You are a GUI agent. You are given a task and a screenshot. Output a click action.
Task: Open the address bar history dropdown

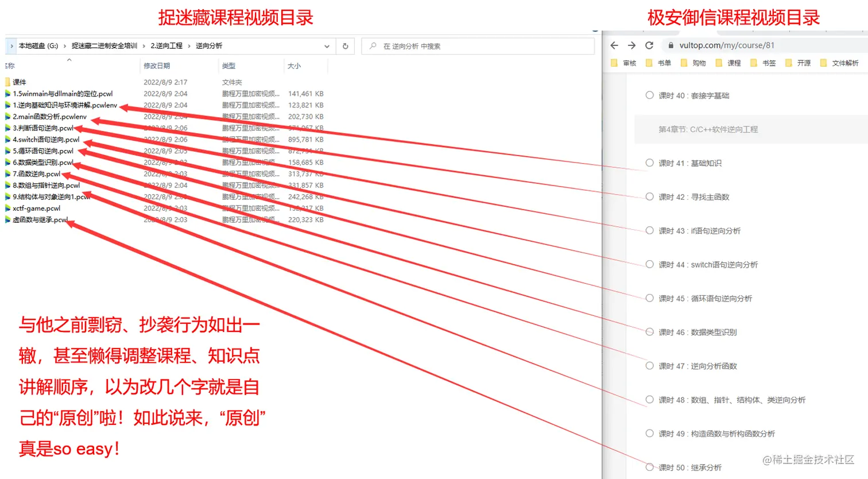pyautogui.click(x=327, y=46)
